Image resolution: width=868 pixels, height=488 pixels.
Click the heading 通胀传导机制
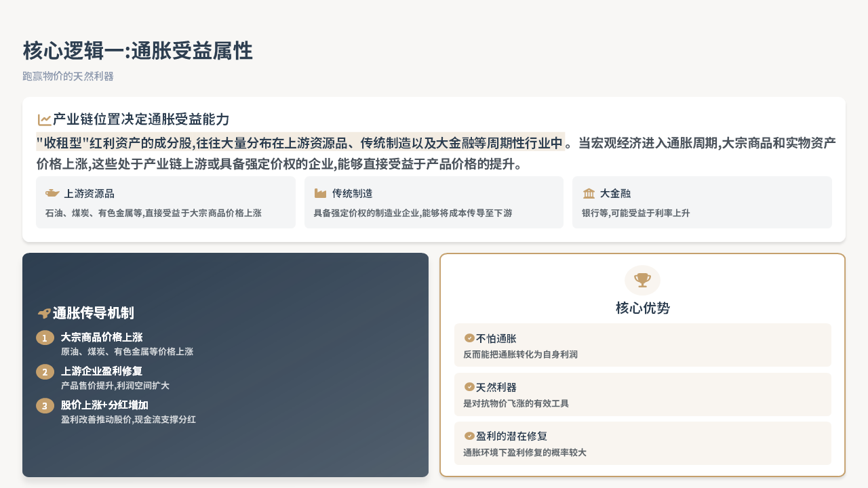[94, 313]
